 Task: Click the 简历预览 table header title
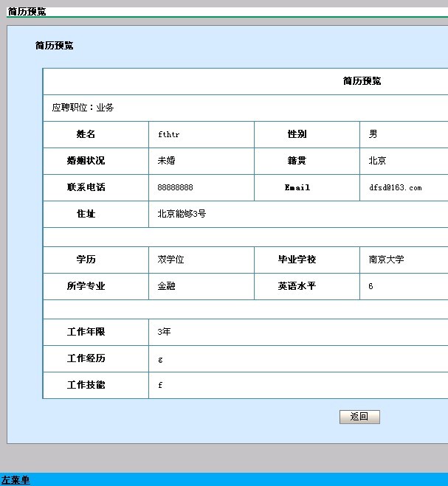pyautogui.click(x=362, y=81)
